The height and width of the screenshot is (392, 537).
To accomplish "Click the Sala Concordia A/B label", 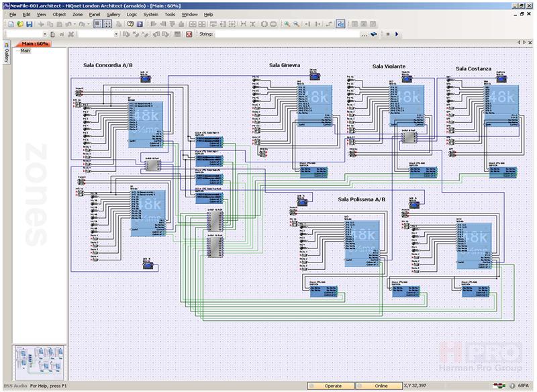I will [x=108, y=65].
